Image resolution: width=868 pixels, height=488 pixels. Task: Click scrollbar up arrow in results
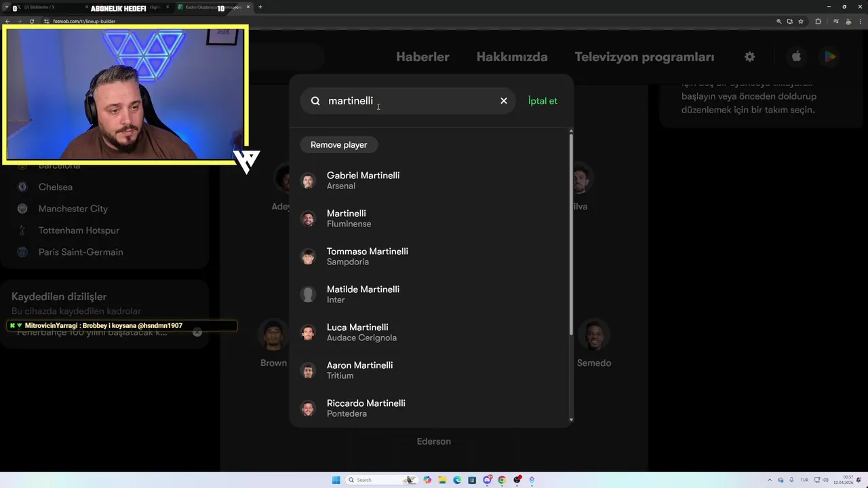point(571,131)
